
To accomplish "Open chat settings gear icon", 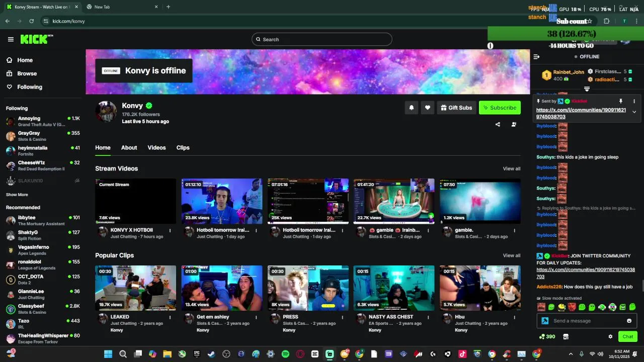I will 610,337.
